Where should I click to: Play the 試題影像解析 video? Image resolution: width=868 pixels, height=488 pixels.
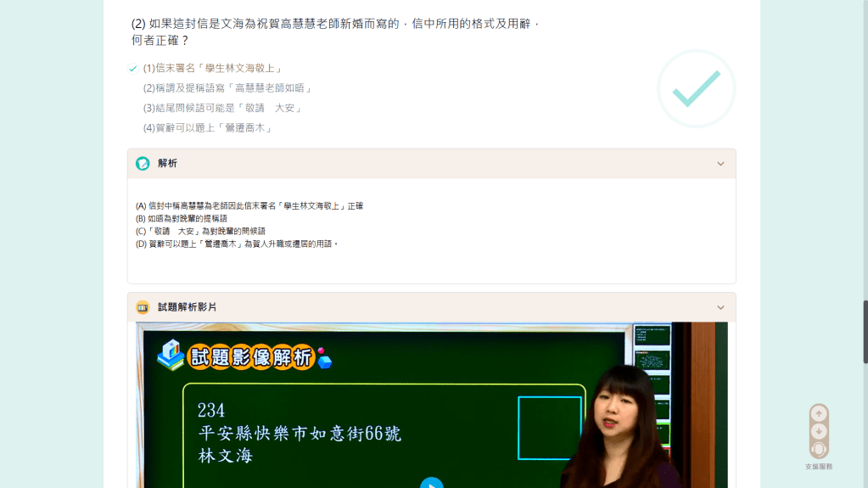tap(431, 483)
